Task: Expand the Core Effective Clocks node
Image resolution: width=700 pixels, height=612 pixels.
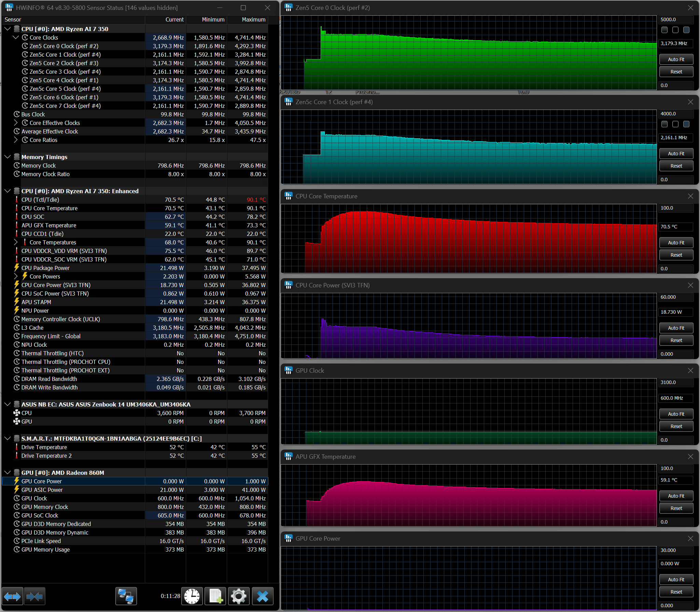Action: tap(16, 123)
